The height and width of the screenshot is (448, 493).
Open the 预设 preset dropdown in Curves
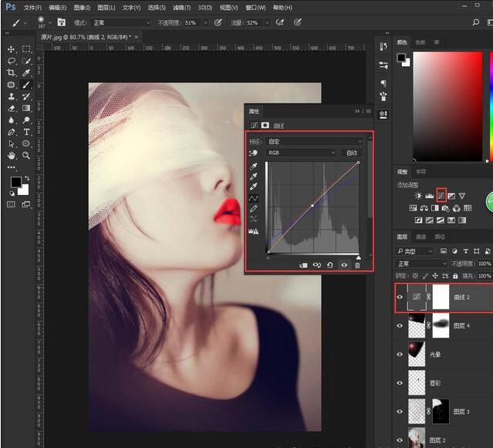[x=315, y=142]
